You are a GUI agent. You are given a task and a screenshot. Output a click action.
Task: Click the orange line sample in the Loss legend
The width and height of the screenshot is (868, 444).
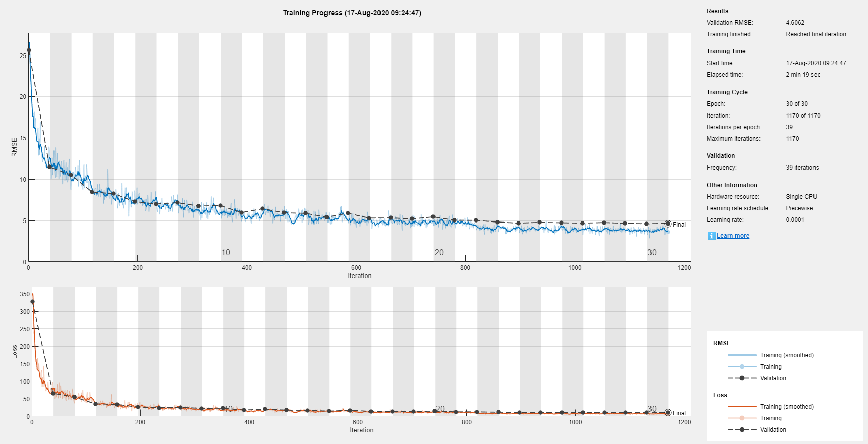point(742,407)
